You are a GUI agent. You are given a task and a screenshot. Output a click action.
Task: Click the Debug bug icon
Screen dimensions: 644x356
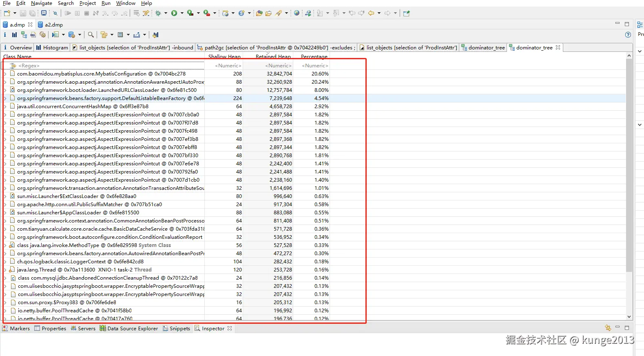158,13
